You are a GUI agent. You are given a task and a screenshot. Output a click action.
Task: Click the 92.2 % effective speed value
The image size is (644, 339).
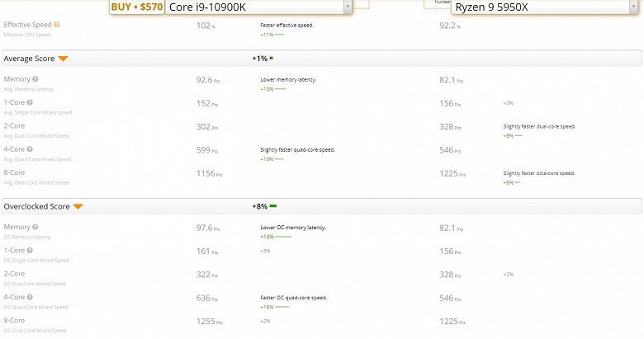tap(450, 26)
